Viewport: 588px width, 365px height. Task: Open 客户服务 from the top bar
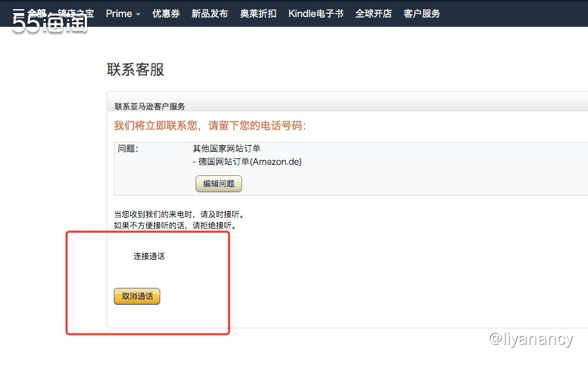point(422,13)
